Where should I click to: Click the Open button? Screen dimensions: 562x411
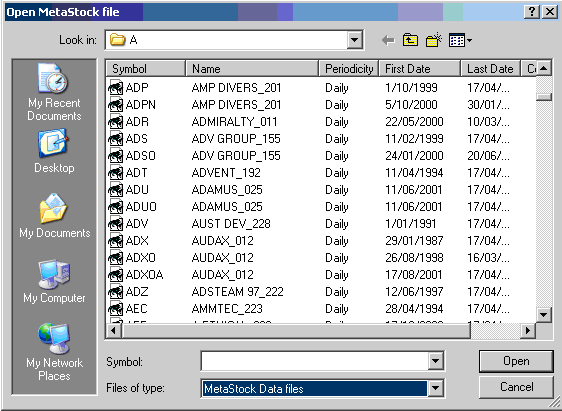(x=516, y=361)
